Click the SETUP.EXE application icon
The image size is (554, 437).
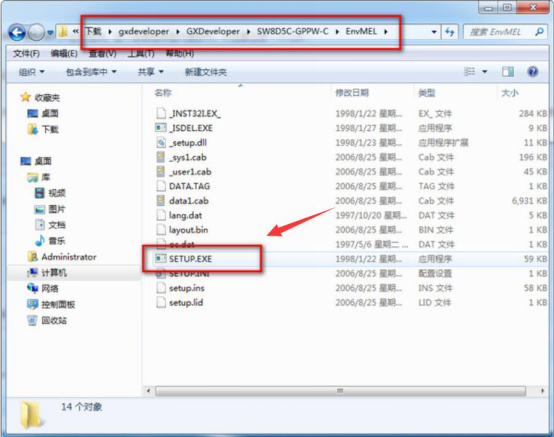tap(161, 259)
